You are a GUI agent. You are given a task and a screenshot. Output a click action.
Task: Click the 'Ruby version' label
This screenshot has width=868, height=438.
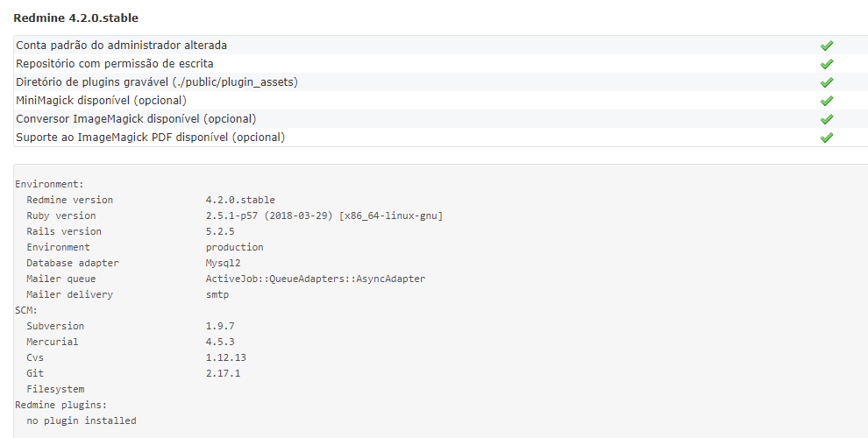coord(60,215)
